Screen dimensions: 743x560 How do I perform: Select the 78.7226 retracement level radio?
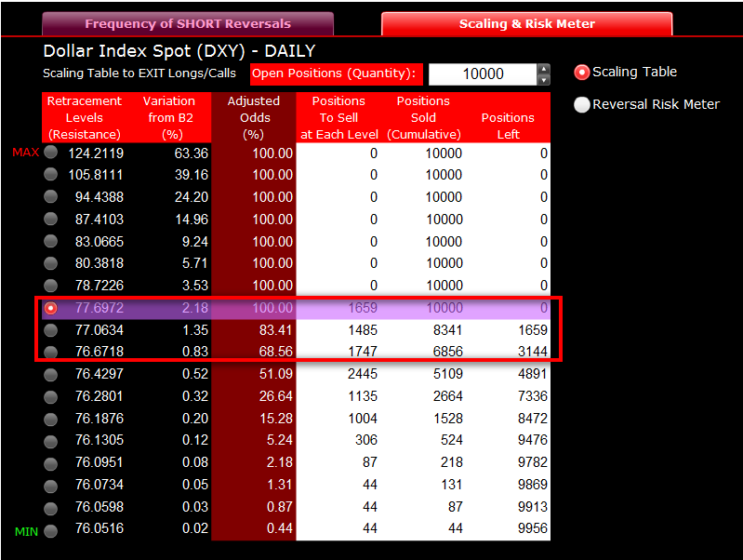[51, 285]
